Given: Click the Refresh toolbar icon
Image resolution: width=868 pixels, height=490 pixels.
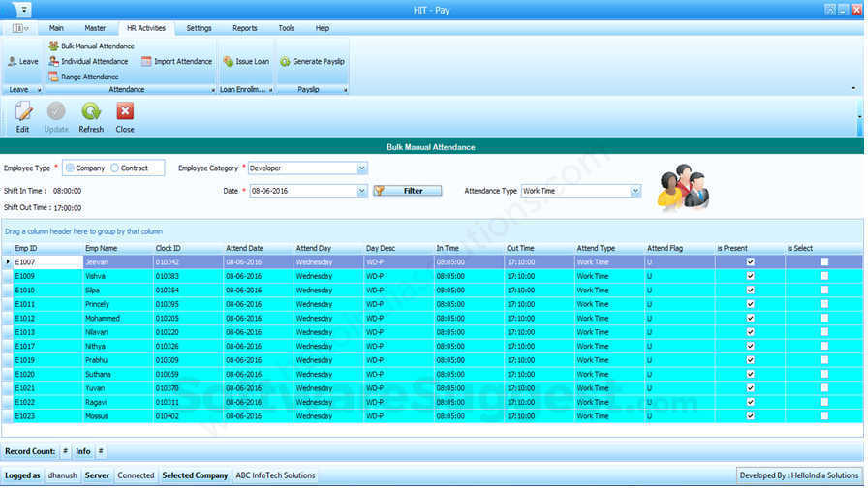Looking at the screenshot, I should (x=91, y=112).
